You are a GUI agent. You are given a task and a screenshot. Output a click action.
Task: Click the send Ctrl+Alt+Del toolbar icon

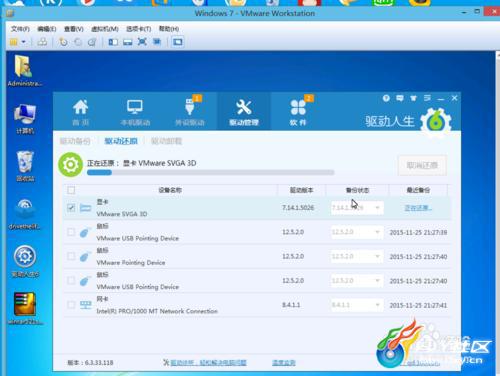(42, 42)
